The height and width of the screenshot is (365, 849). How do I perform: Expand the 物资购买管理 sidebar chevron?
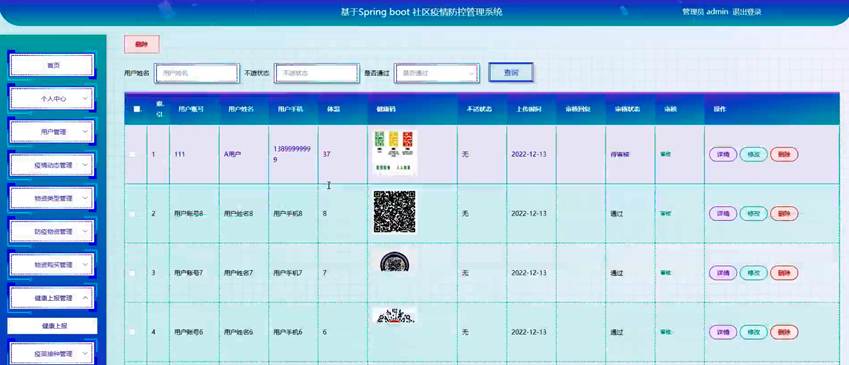point(85,265)
